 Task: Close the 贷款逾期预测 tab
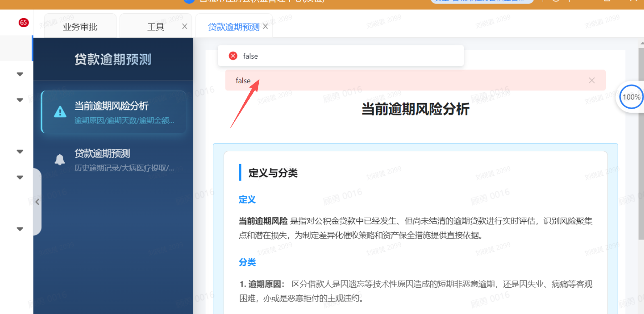pos(266,26)
